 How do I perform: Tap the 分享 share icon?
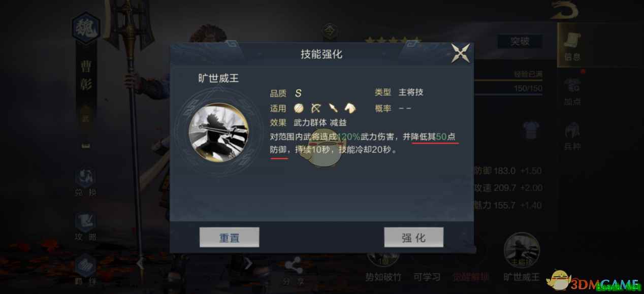293,272
